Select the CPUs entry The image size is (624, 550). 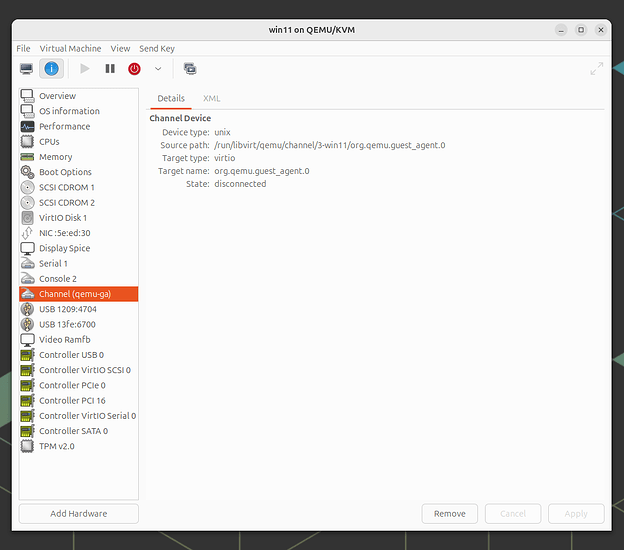pyautogui.click(x=79, y=142)
